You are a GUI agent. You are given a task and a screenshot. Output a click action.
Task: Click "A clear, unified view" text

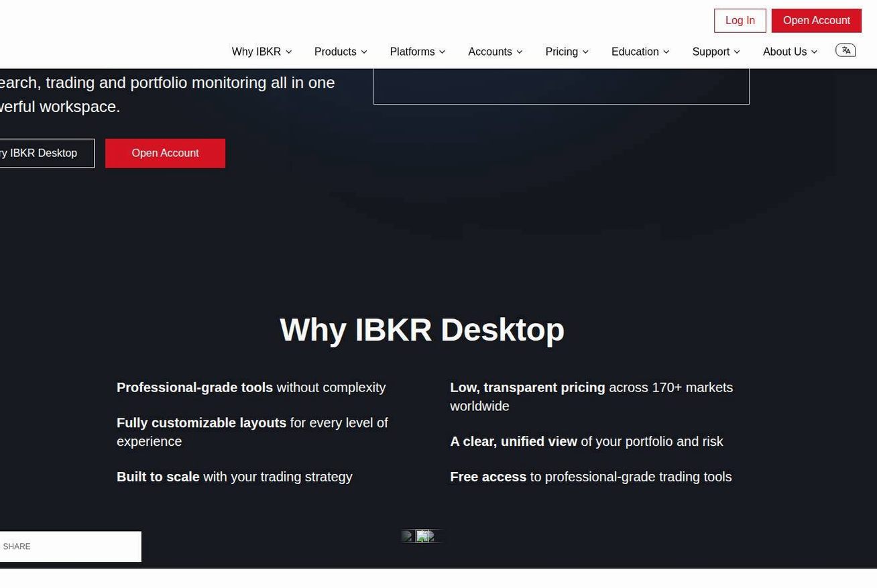click(514, 441)
